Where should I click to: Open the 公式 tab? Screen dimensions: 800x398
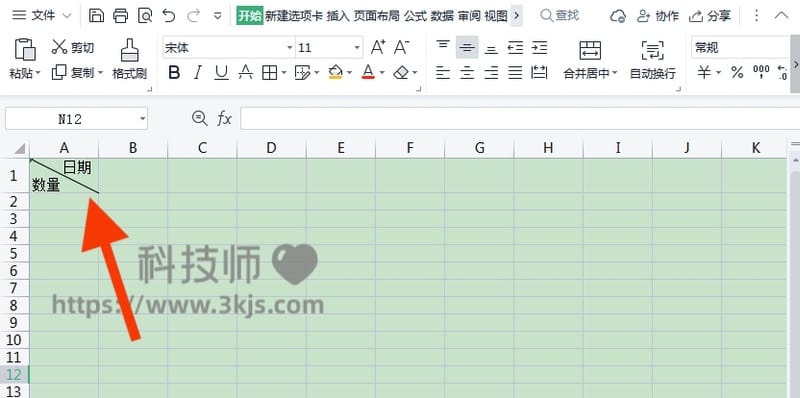[x=415, y=16]
